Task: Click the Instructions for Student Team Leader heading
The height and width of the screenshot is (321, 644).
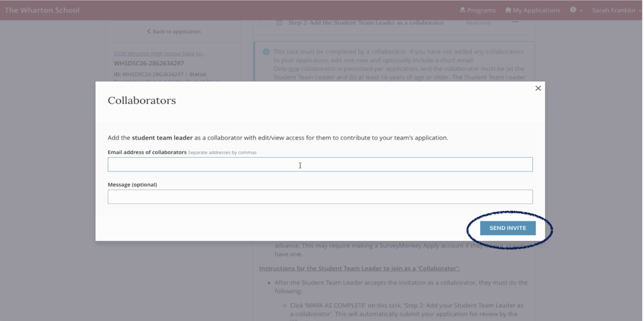Action: click(x=359, y=268)
